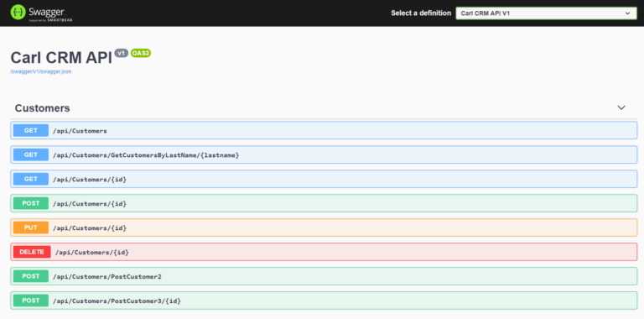Click the red DELETE method badge

pyautogui.click(x=32, y=252)
